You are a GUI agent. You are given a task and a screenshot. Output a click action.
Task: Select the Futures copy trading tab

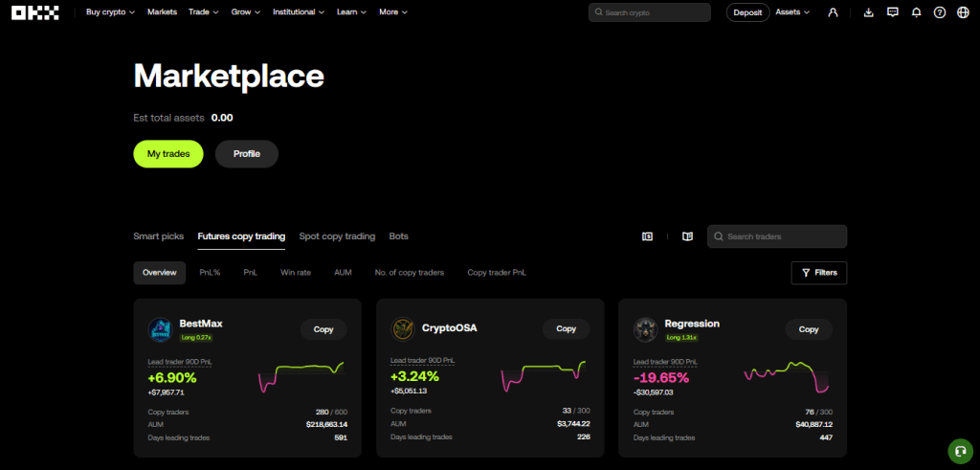point(241,236)
